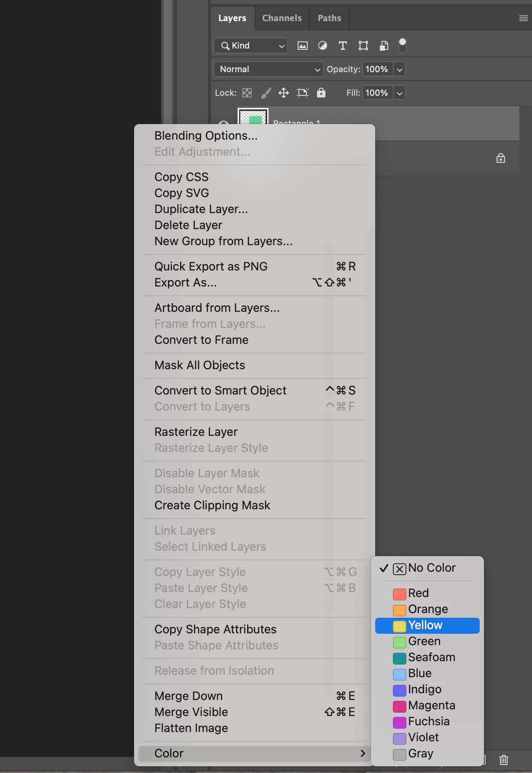Click the Opacity 100% field
The image size is (532, 773).
378,69
